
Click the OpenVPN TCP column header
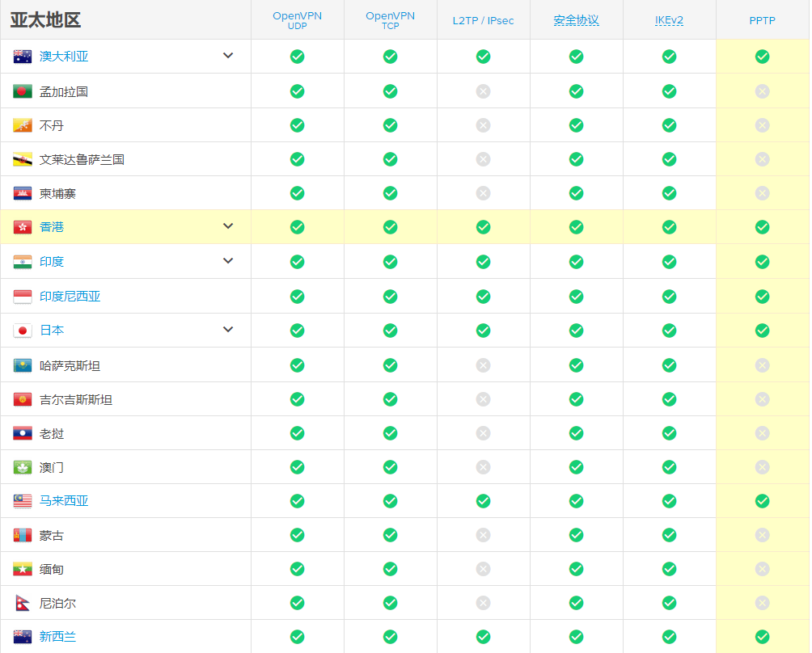391,20
